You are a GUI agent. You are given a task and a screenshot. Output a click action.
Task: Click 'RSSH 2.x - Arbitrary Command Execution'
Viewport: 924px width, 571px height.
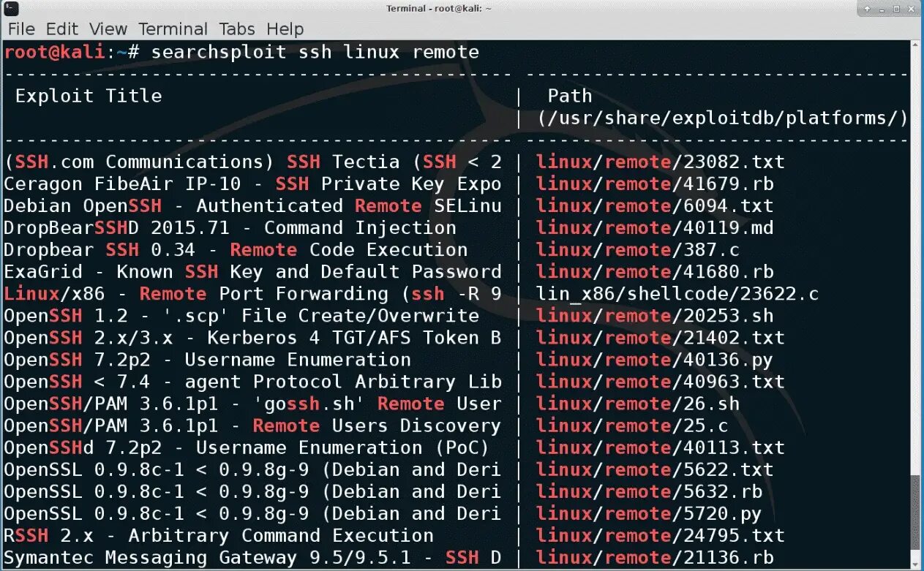pos(219,535)
